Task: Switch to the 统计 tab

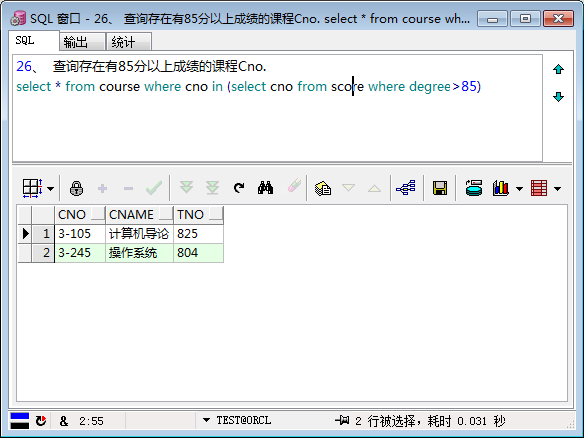Action: point(129,42)
